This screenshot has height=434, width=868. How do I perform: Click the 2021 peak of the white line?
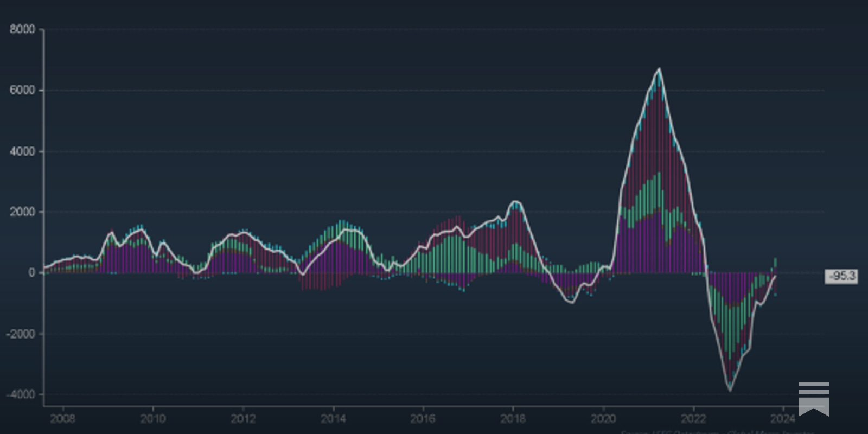pos(659,69)
